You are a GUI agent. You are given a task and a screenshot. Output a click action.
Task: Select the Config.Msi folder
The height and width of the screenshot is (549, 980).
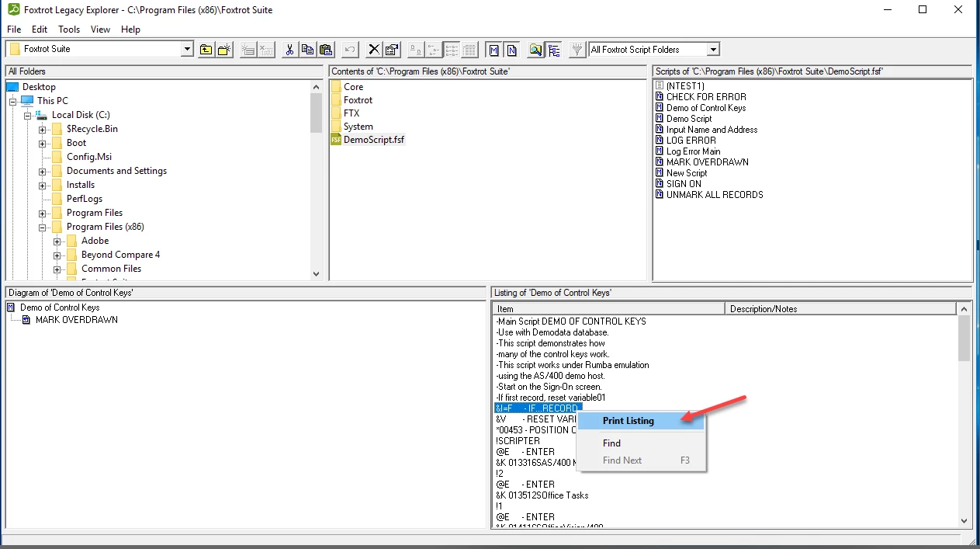89,157
